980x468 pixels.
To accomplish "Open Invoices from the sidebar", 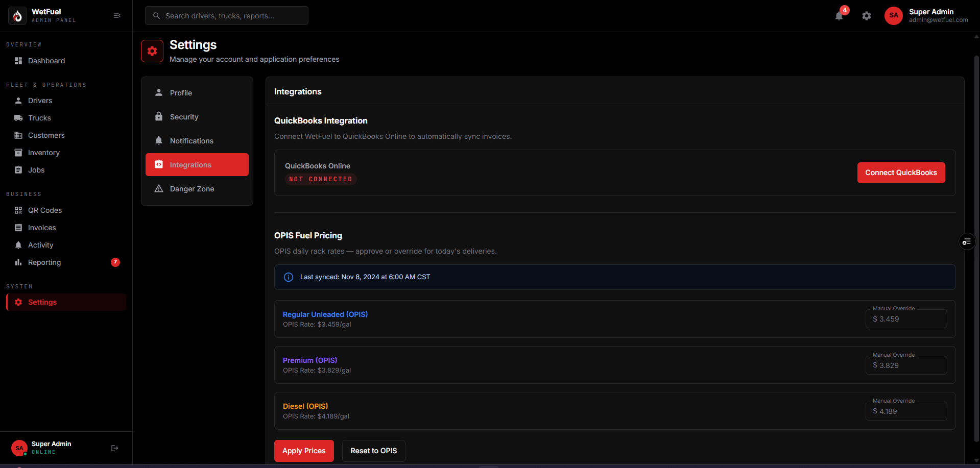I will (x=66, y=228).
